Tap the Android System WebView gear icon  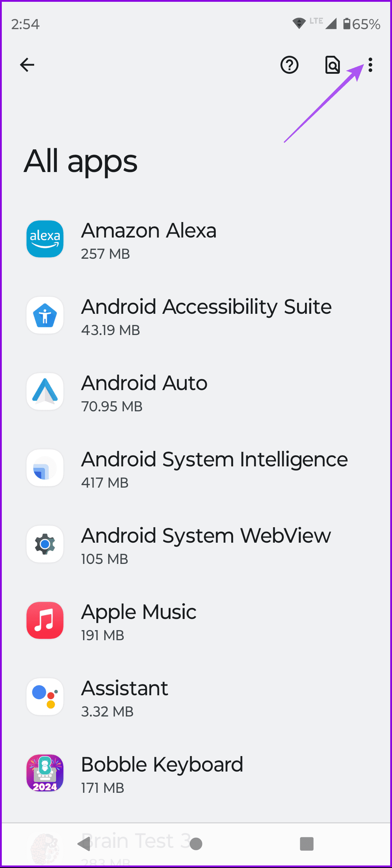point(45,544)
